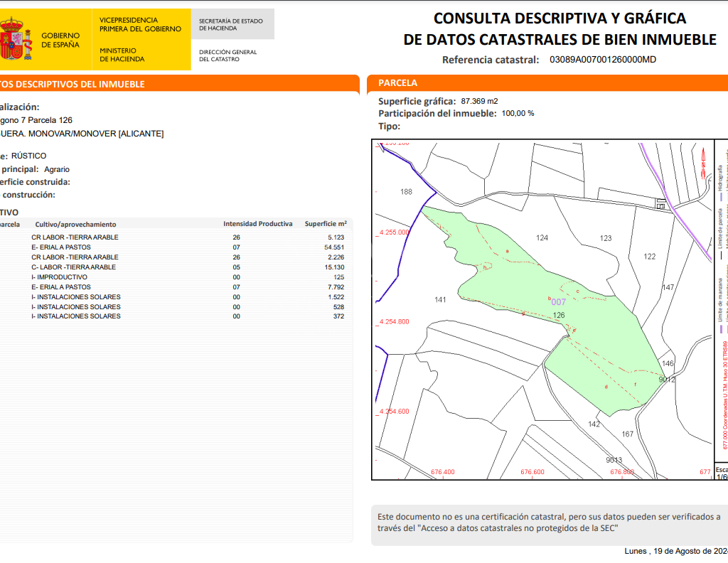Click the 'DE DATOS CATASTRALES DE BIEN INMUEBLE' line
The height and width of the screenshot is (563, 728).
(x=560, y=39)
